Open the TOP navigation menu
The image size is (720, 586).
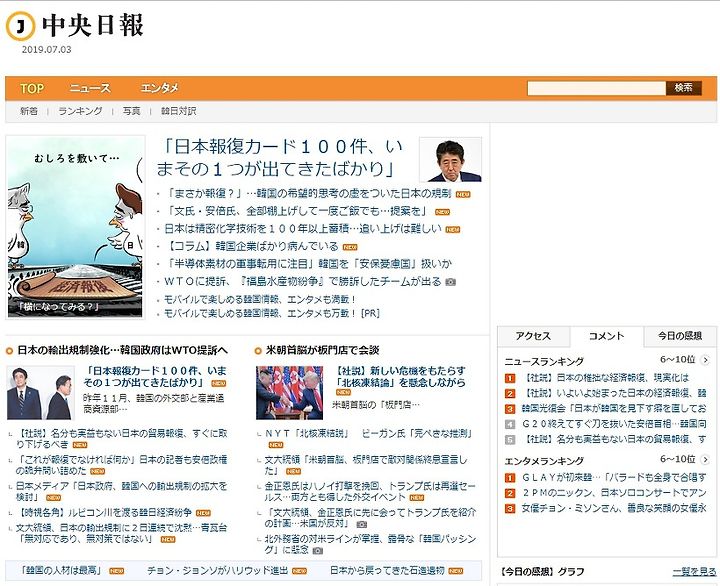coord(32,88)
